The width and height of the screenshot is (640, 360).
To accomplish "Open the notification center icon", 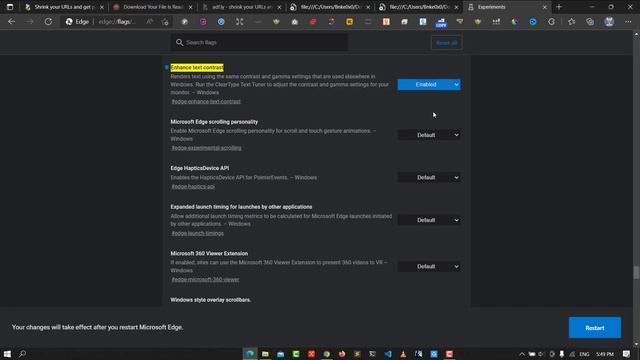I will 627,353.
